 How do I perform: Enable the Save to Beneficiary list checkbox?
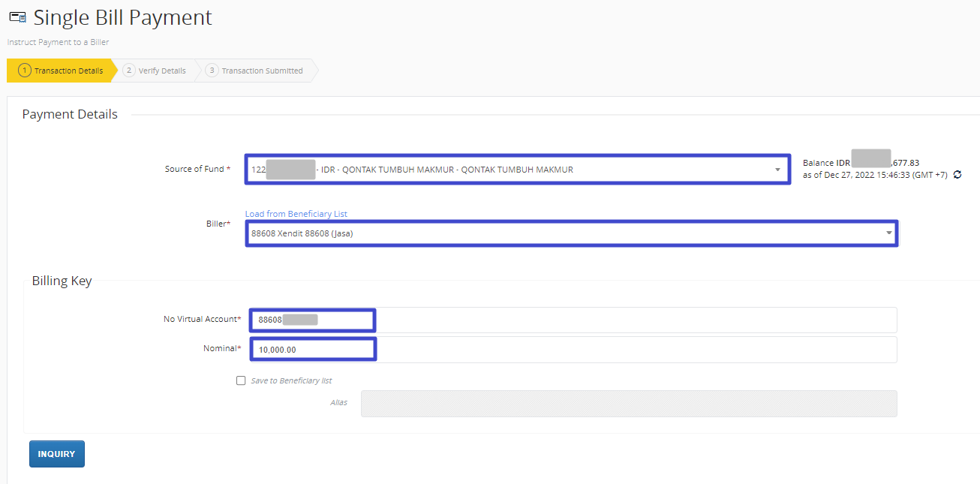pyautogui.click(x=241, y=380)
